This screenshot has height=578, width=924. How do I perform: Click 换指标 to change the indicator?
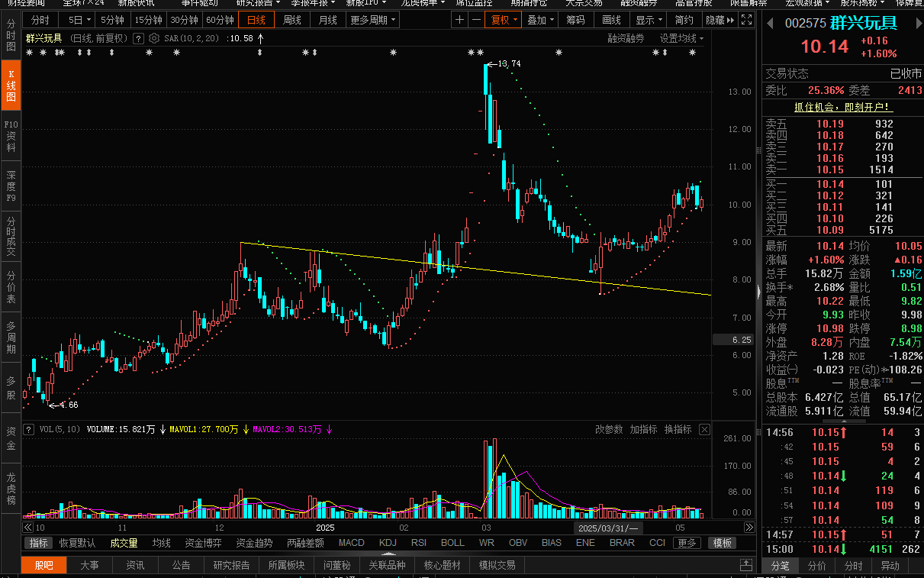click(x=678, y=430)
